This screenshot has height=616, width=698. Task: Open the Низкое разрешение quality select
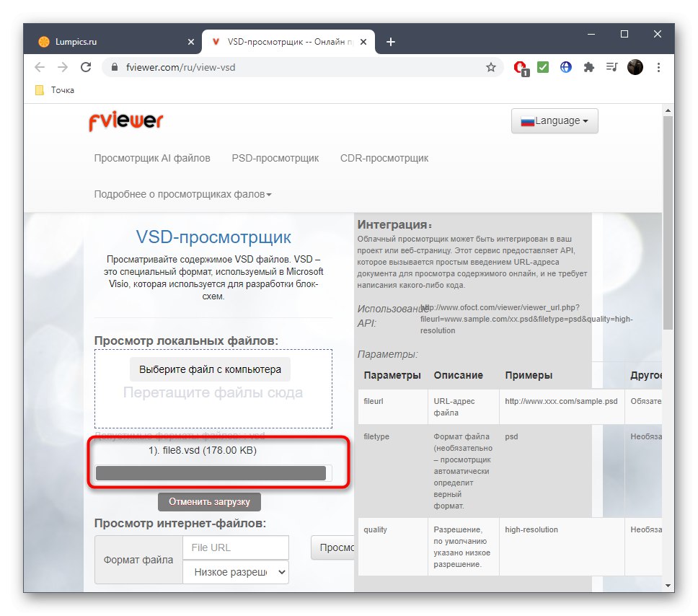[236, 572]
